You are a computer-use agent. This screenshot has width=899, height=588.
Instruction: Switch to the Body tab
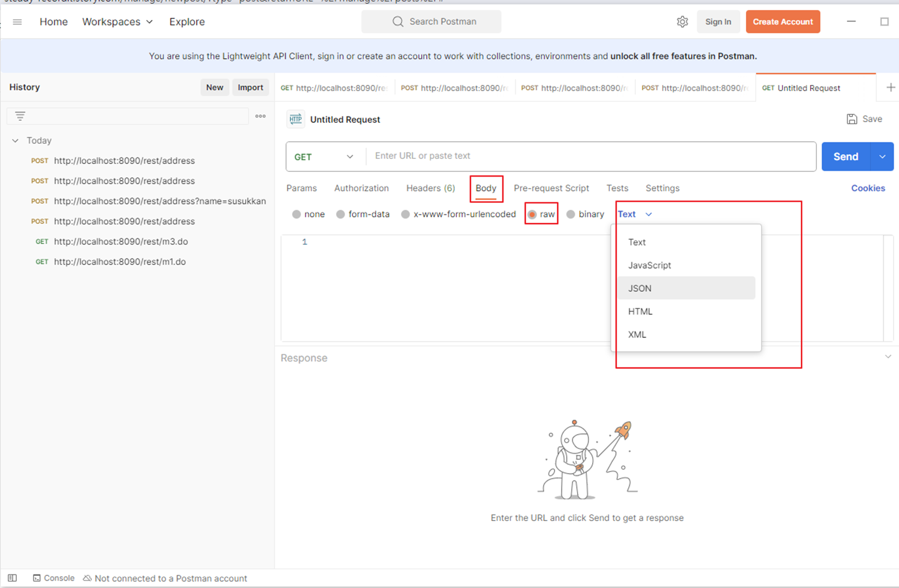point(486,188)
